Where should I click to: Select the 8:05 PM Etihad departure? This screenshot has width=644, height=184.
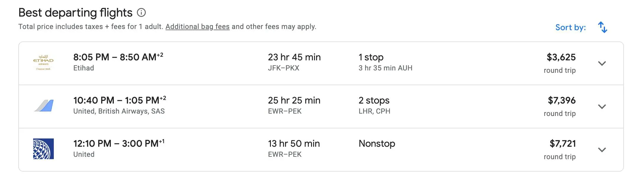[118, 57]
